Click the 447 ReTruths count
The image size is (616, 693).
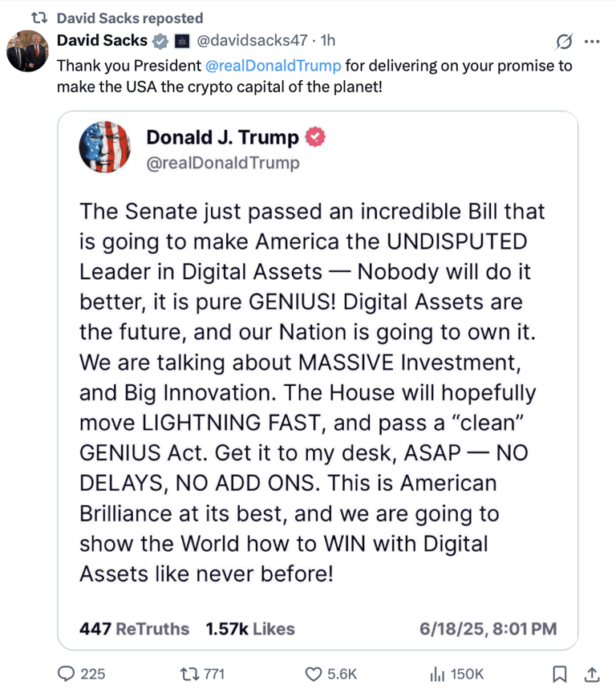134,630
